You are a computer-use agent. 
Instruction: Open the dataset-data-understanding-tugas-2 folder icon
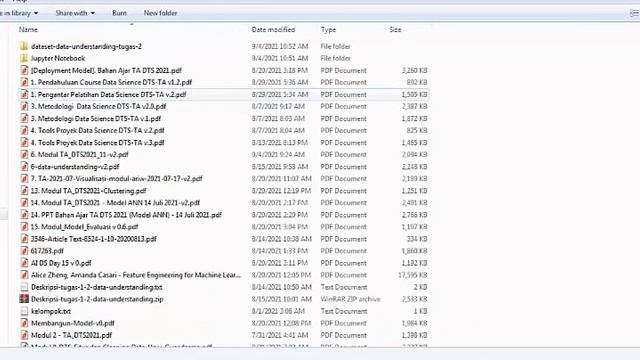click(24, 46)
